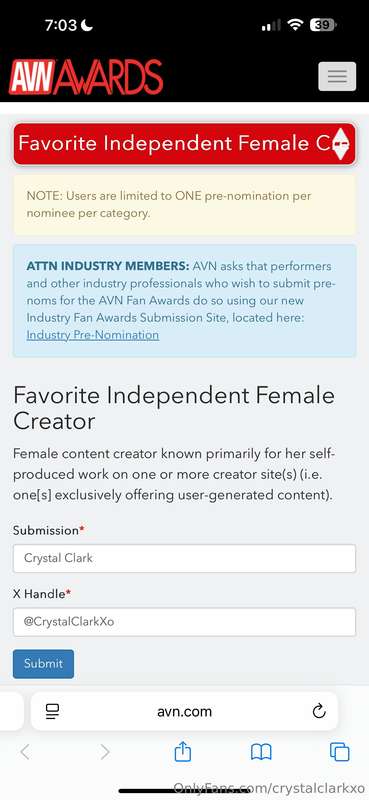Tap the 7:03 clock in status bar
The width and height of the screenshot is (369, 800).
point(60,25)
